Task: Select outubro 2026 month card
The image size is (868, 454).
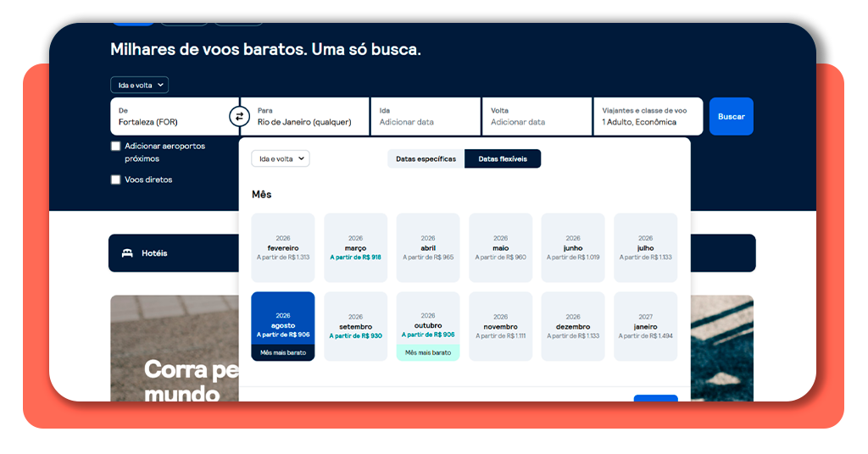Action: tap(428, 326)
